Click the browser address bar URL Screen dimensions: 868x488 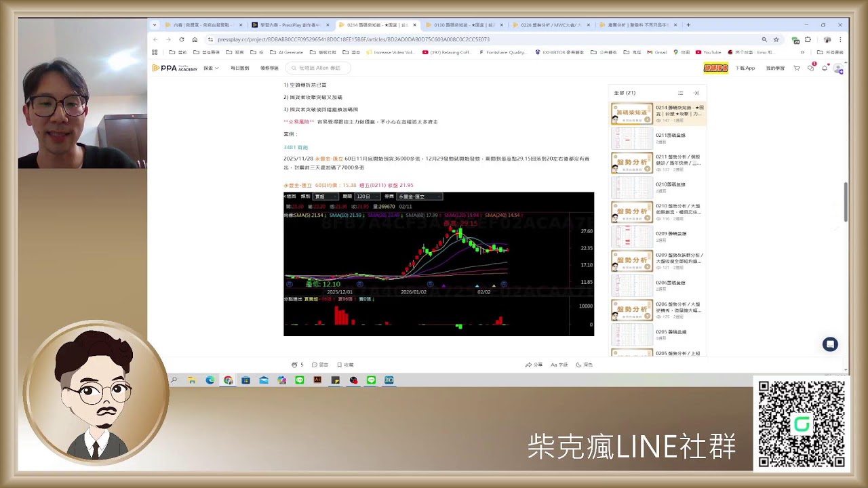coord(353,39)
